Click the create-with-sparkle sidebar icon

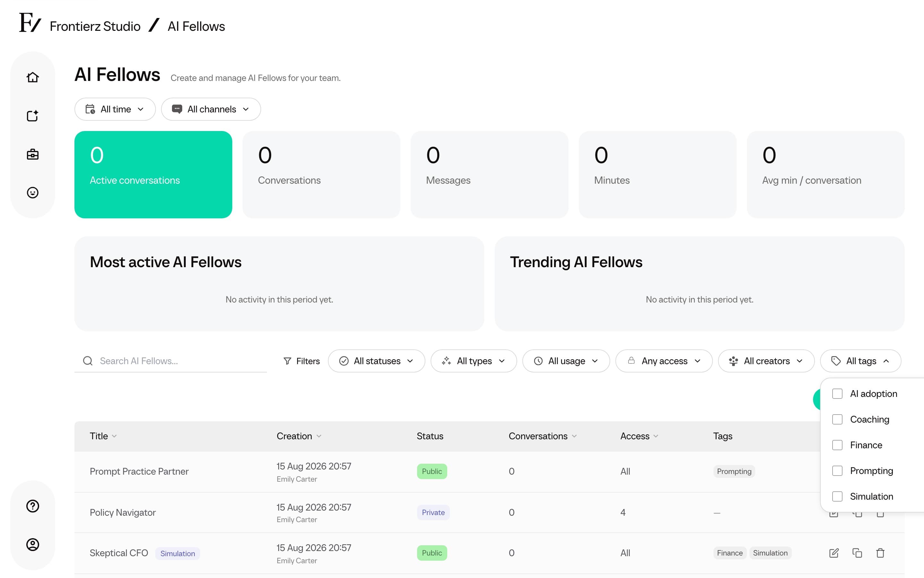33,116
